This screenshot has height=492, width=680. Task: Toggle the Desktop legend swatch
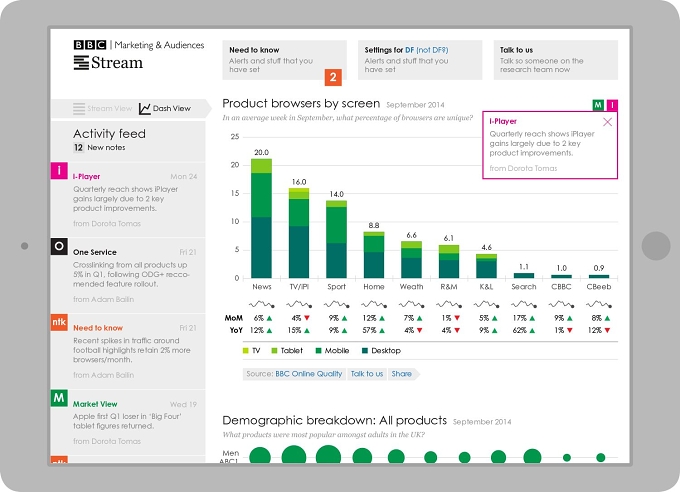[365, 351]
